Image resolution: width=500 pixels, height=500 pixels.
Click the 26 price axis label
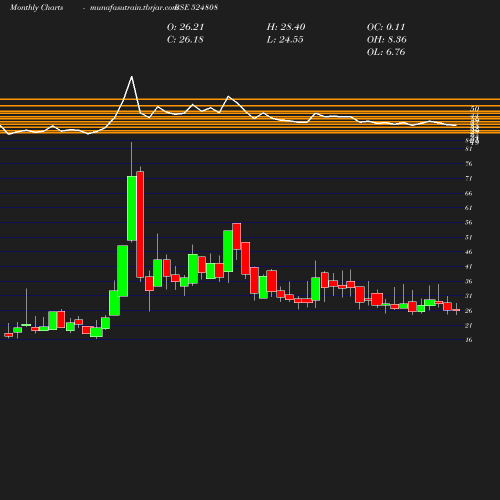(469, 311)
